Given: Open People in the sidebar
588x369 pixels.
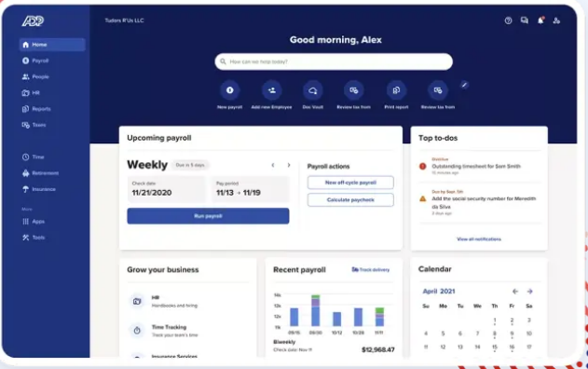Looking at the screenshot, I should pos(35,76).
